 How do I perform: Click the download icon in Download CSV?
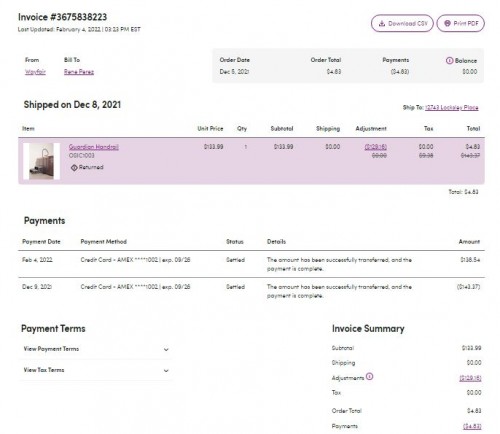tap(382, 23)
